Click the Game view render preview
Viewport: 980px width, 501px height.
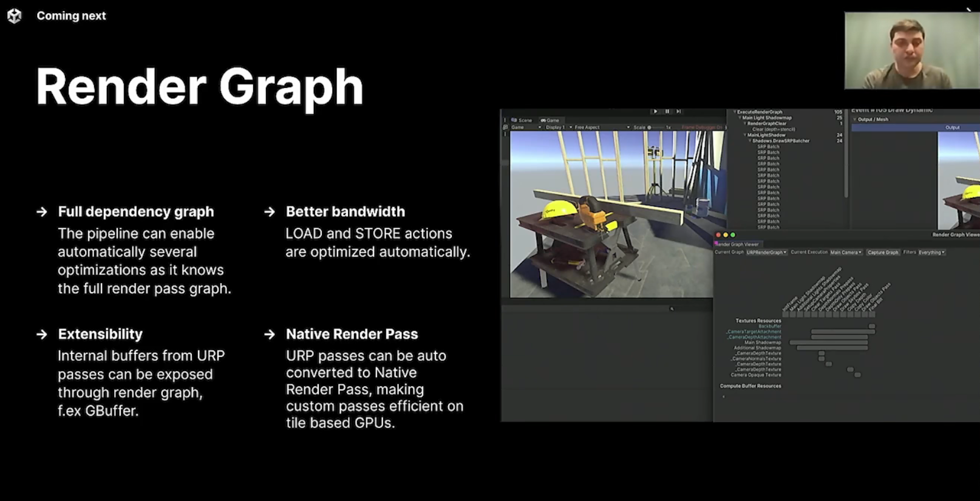click(x=617, y=214)
